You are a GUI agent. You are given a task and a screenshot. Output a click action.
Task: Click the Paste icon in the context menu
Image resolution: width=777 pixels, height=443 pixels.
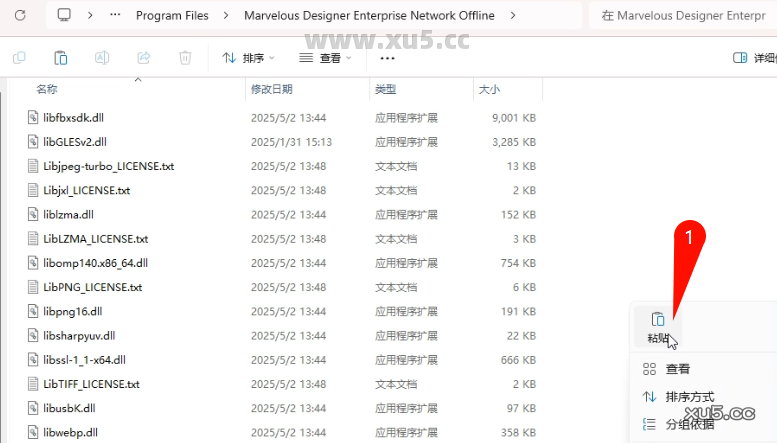pos(658,320)
